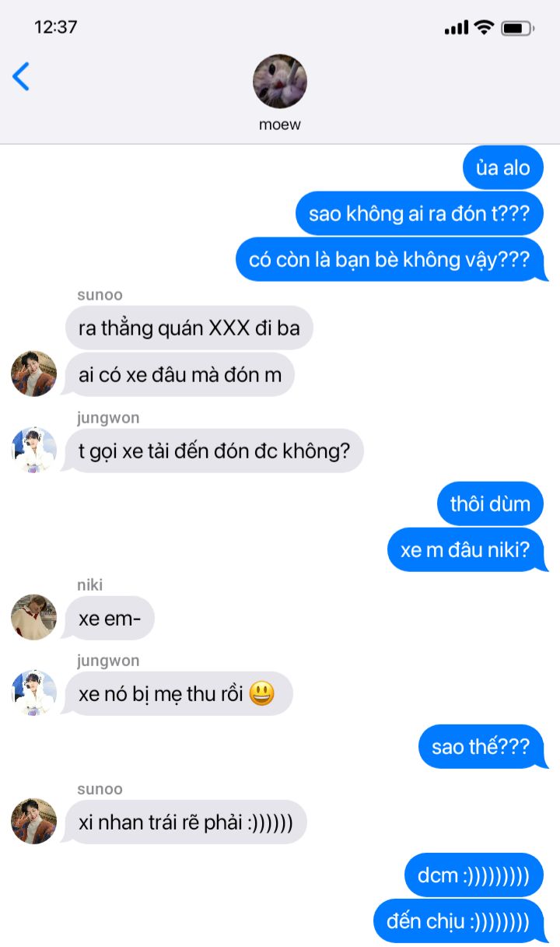Viewport: 560px width, 947px height.
Task: Tap the 'sao thế???' sent bubble
Action: coord(483,747)
